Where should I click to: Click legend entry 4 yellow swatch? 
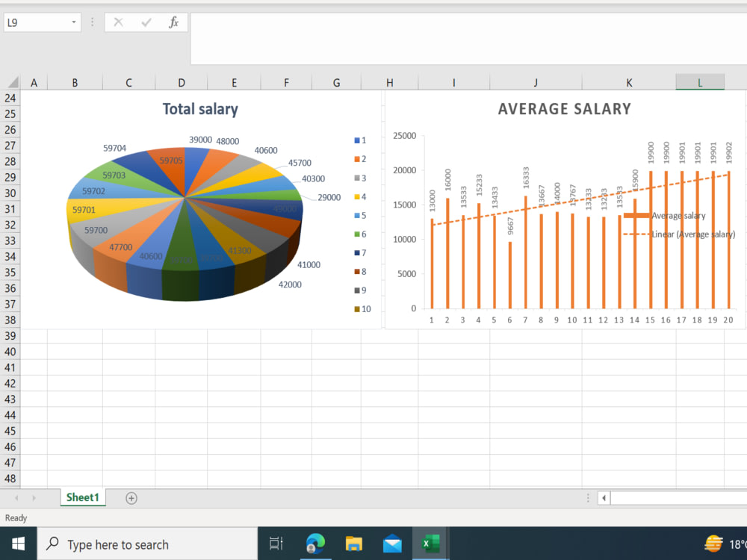(357, 196)
